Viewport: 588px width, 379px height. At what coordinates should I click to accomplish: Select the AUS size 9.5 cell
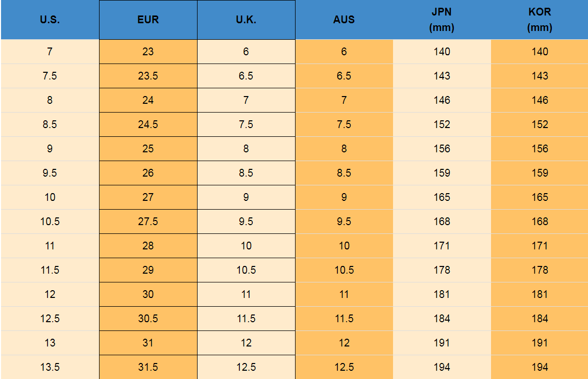(x=344, y=222)
